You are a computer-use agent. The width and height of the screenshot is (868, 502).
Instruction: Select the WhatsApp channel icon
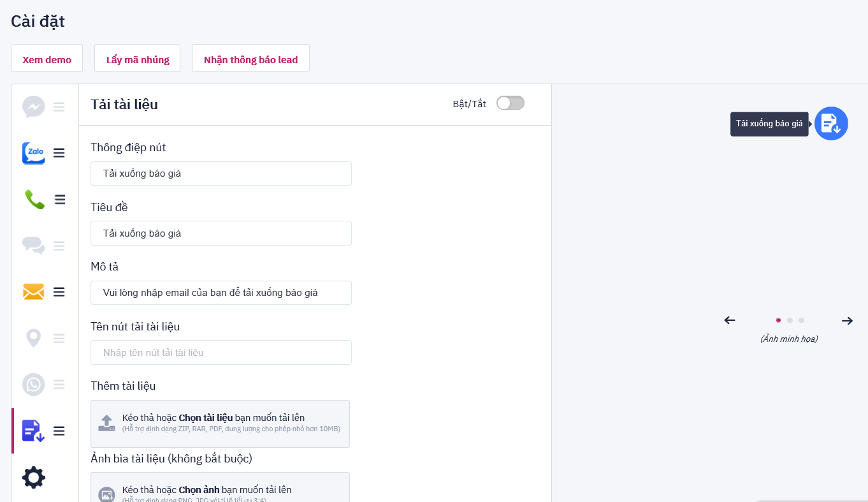[x=34, y=385]
